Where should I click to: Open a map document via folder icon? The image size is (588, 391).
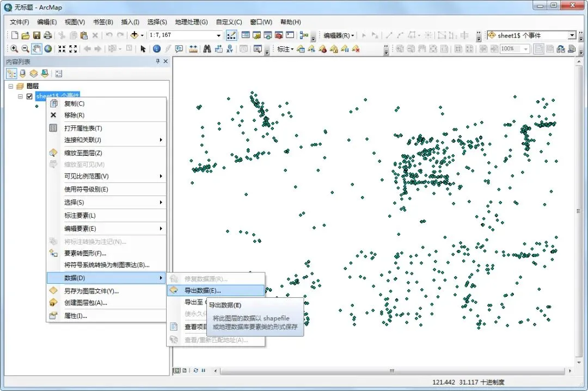(x=26, y=35)
